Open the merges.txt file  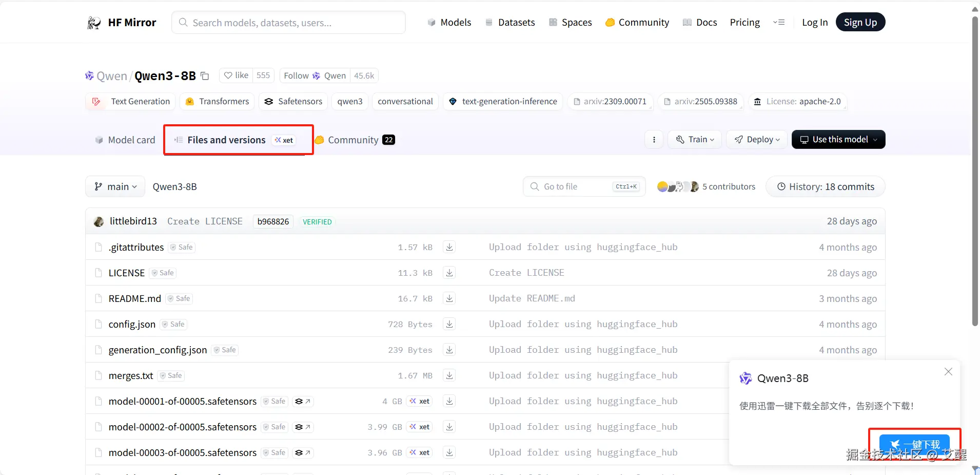pyautogui.click(x=131, y=376)
